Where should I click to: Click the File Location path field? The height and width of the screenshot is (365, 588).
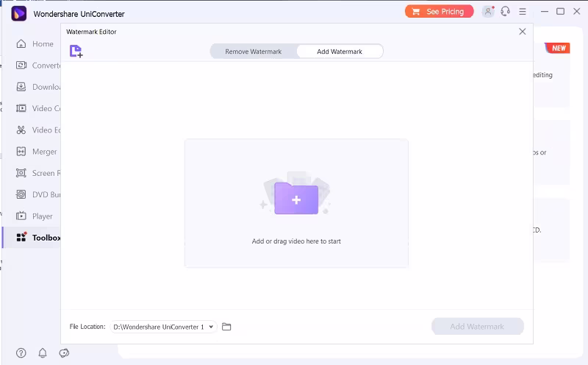[163, 327]
